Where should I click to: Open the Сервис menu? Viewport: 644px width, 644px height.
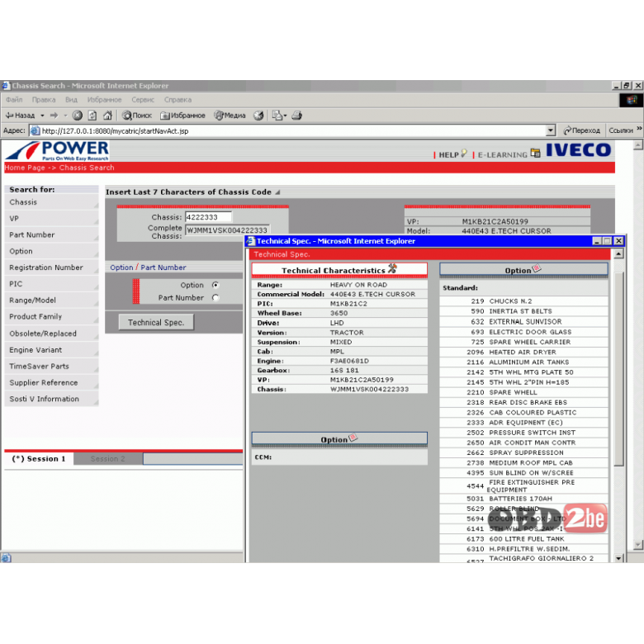click(143, 100)
